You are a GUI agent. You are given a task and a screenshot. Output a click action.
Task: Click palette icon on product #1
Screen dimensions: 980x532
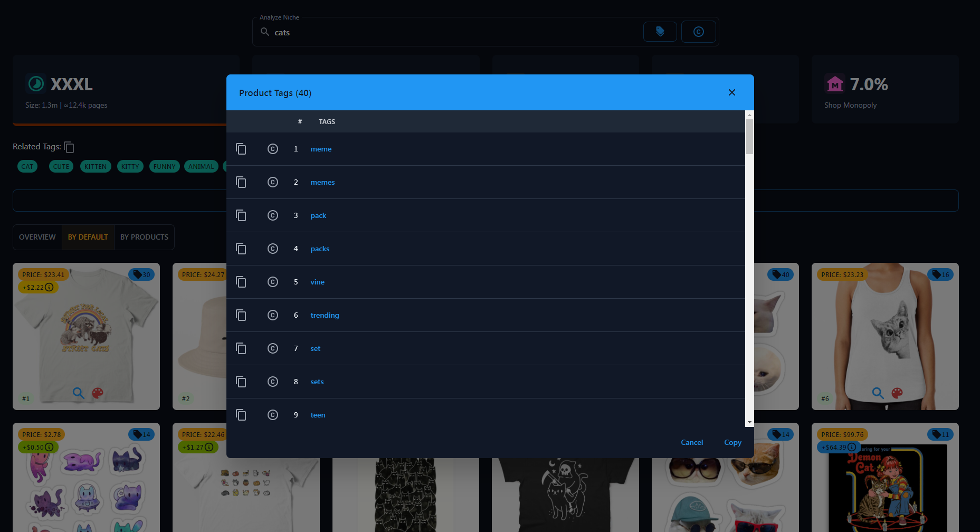click(98, 393)
